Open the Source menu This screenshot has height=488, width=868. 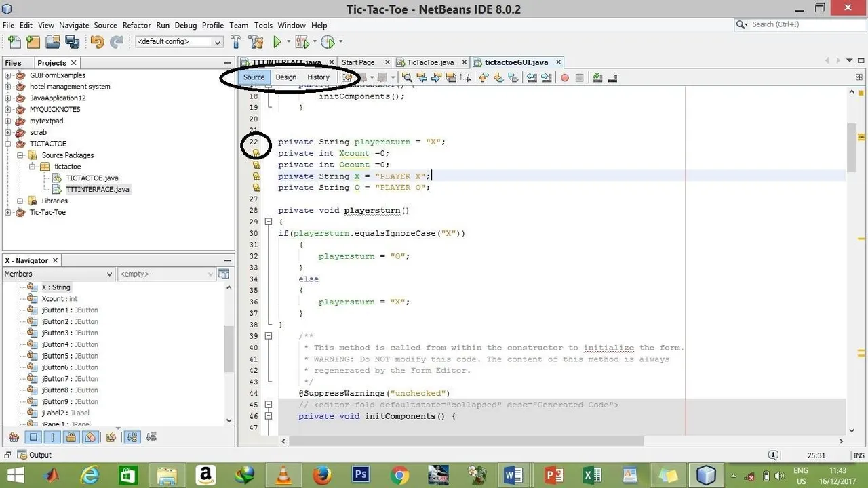(x=105, y=25)
